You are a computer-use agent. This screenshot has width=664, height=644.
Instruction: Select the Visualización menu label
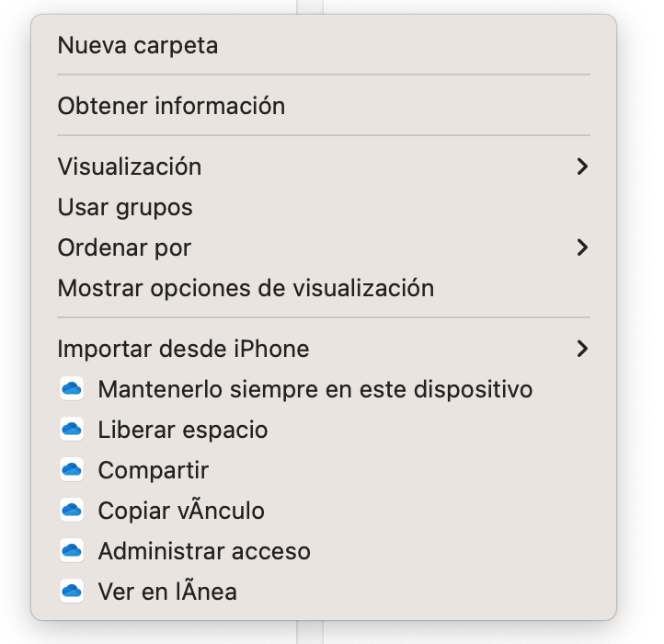click(130, 167)
